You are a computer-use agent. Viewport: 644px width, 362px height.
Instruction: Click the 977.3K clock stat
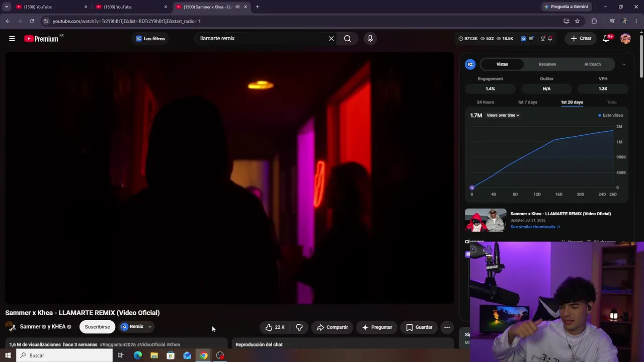pos(467,38)
